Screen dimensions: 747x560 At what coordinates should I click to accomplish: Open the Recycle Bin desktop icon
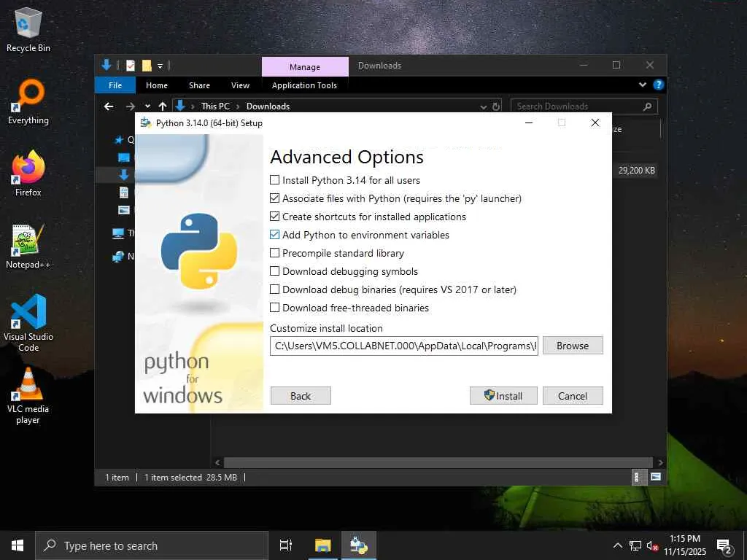(28, 29)
